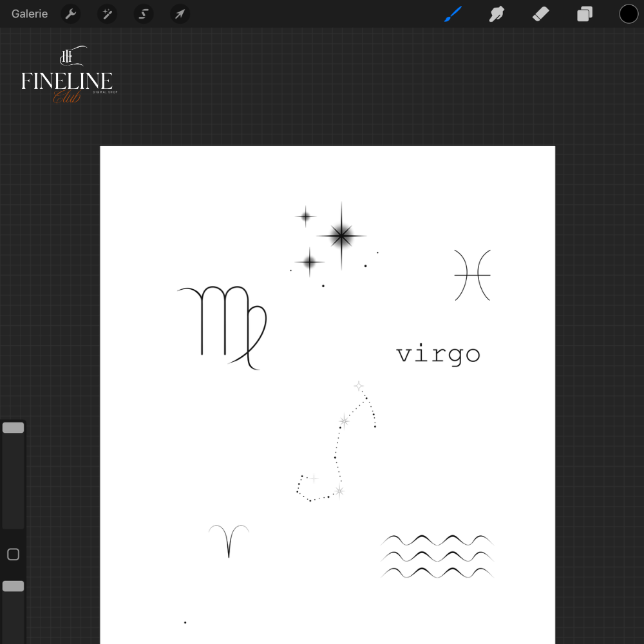Click the brush size slider handle
The height and width of the screenshot is (644, 644).
coord(13,428)
